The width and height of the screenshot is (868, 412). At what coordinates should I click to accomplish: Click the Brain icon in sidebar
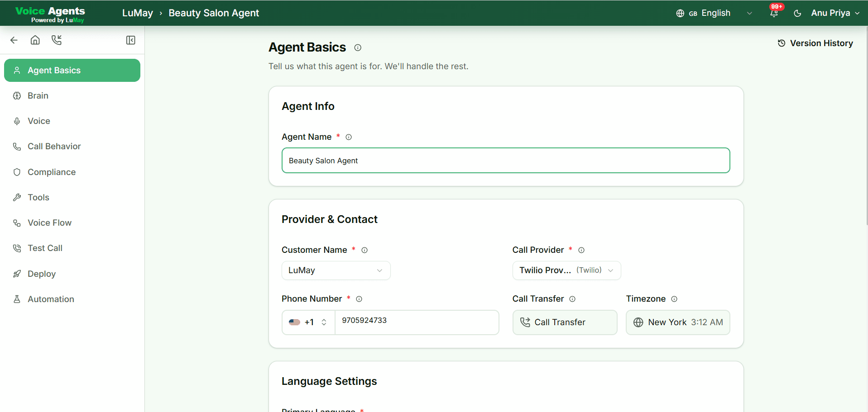pos(17,95)
